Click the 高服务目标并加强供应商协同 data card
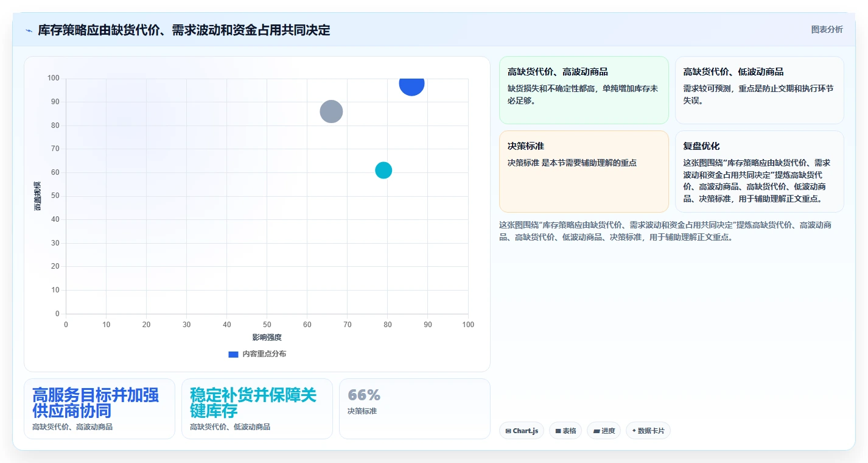This screenshot has height=463, width=868. click(x=99, y=409)
